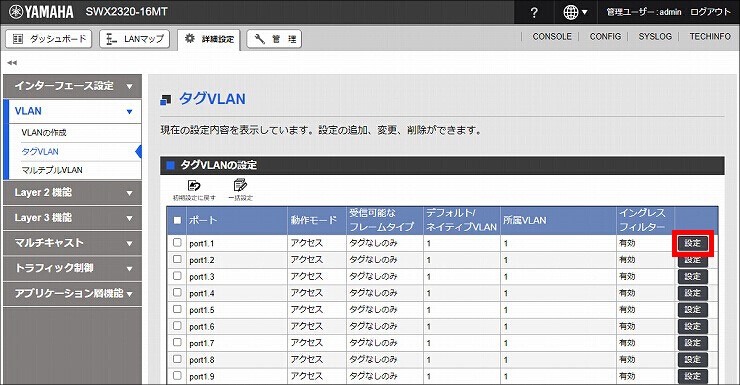
Task: Click the 一括設定 bulk settings icon
Action: pos(240,190)
